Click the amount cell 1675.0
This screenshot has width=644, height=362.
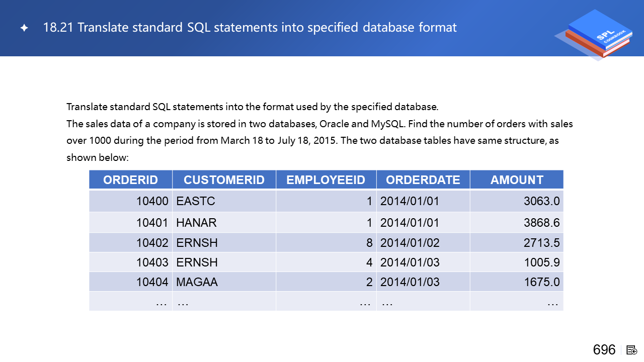[541, 282]
